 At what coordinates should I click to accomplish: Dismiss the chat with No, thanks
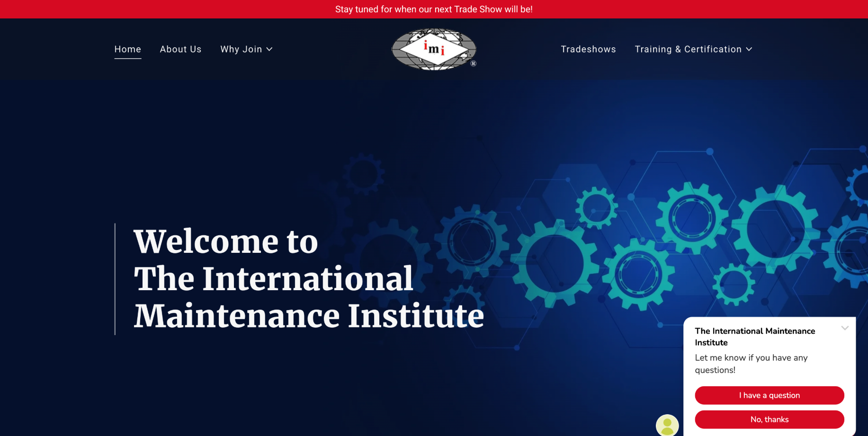pos(769,419)
